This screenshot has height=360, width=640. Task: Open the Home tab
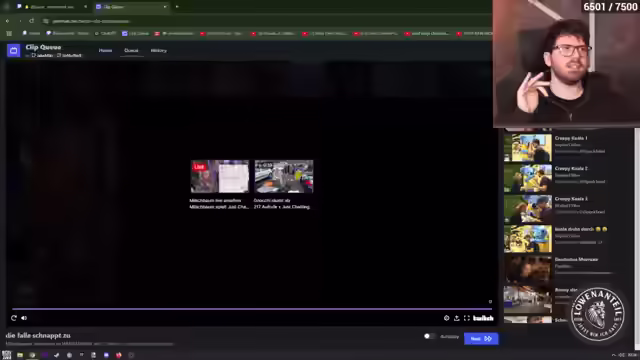click(105, 51)
